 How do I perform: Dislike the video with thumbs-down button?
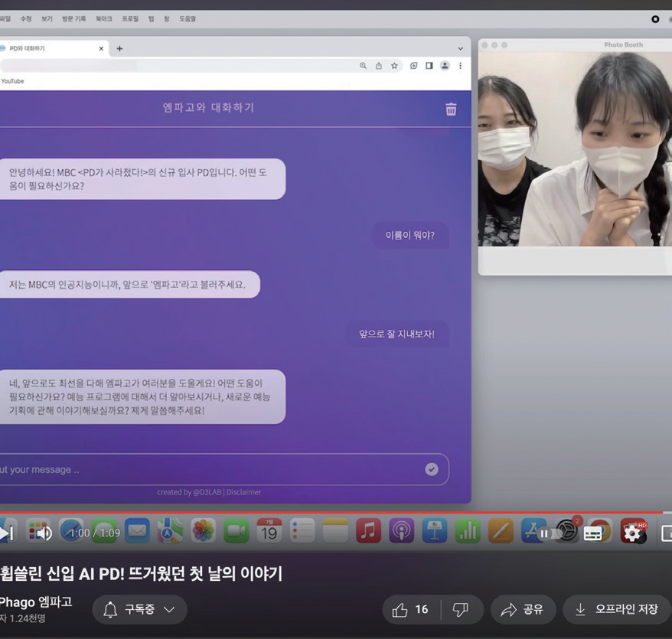tap(462, 609)
